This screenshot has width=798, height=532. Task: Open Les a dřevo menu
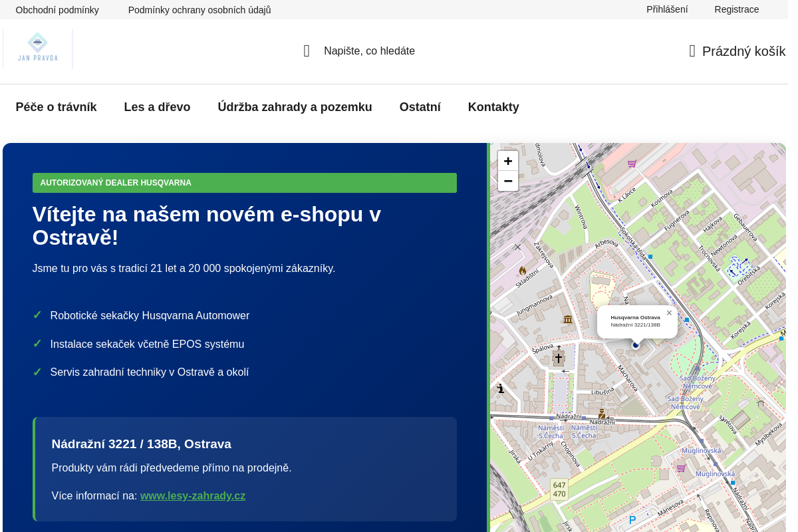pyautogui.click(x=157, y=107)
